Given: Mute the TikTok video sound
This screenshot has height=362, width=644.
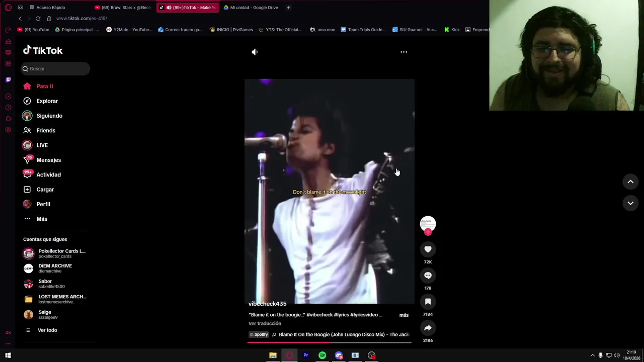Looking at the screenshot, I should coord(255,52).
